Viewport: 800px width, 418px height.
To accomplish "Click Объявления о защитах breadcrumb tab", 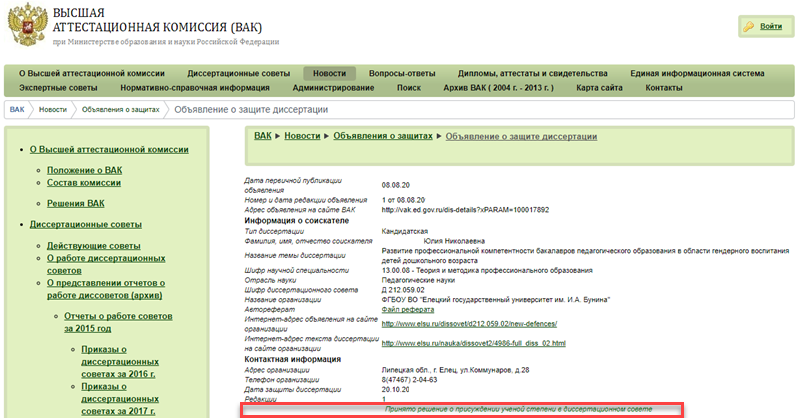I will pos(119,108).
